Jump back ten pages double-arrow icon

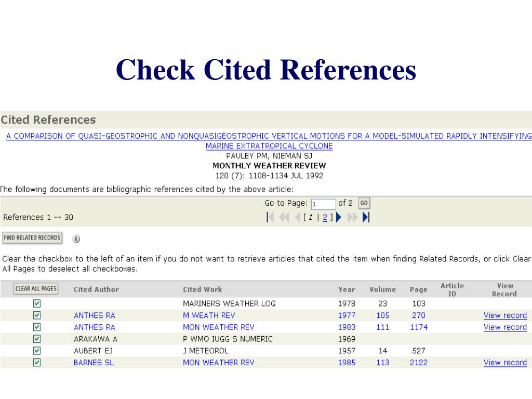pos(284,217)
